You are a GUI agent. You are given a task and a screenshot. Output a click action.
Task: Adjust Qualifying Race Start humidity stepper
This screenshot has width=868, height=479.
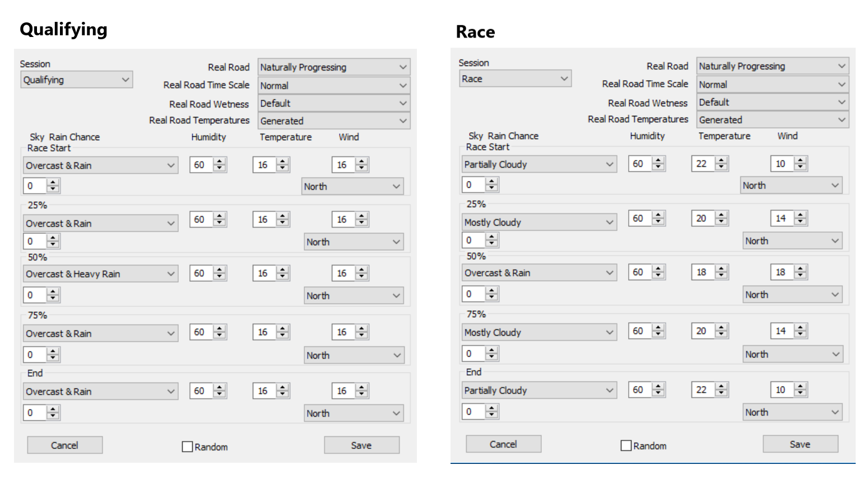pos(220,165)
